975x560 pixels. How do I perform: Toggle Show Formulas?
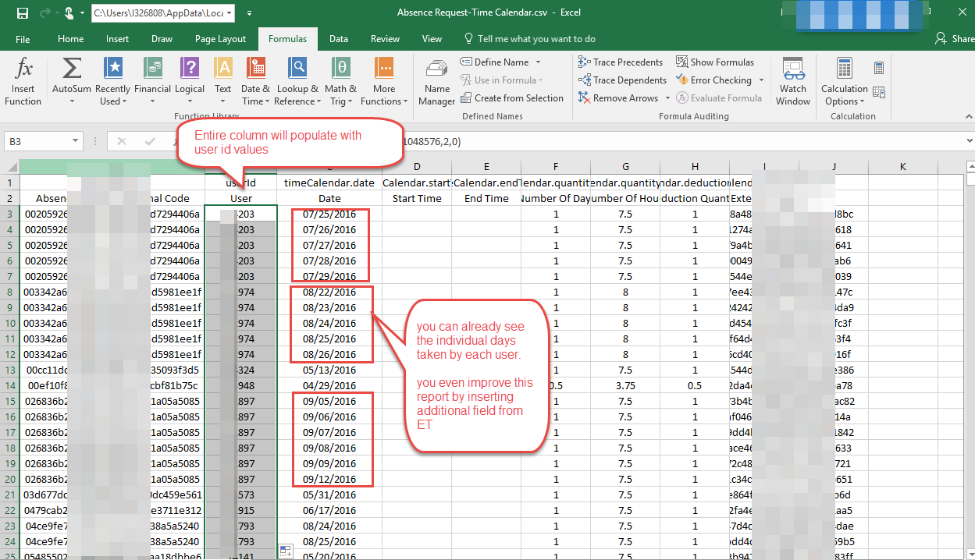[x=715, y=62]
